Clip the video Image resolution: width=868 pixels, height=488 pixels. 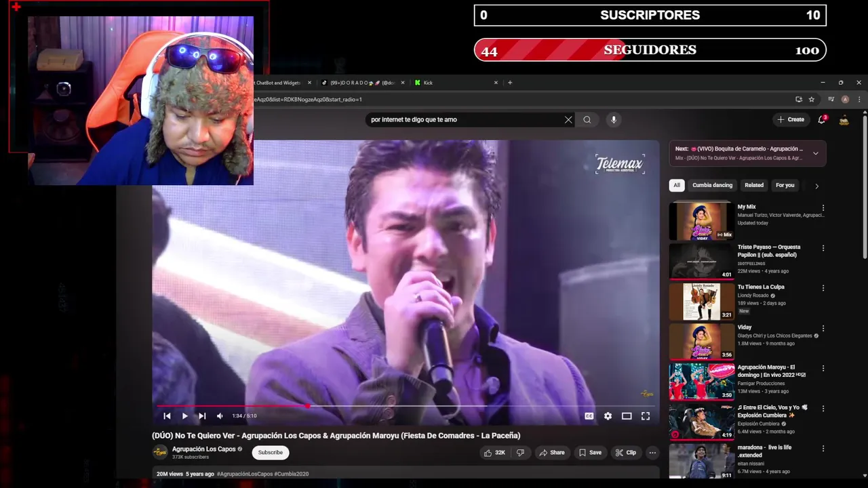tap(625, 453)
